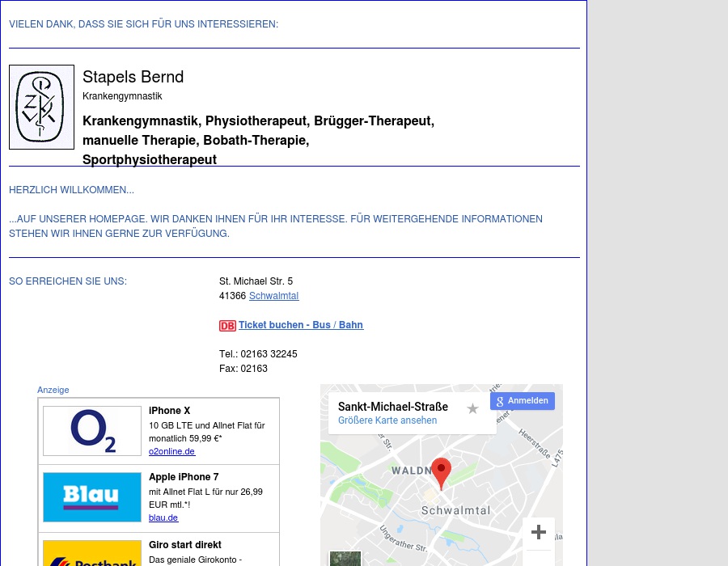Click the red location marker on the map
The width and height of the screenshot is (728, 566).
(442, 470)
